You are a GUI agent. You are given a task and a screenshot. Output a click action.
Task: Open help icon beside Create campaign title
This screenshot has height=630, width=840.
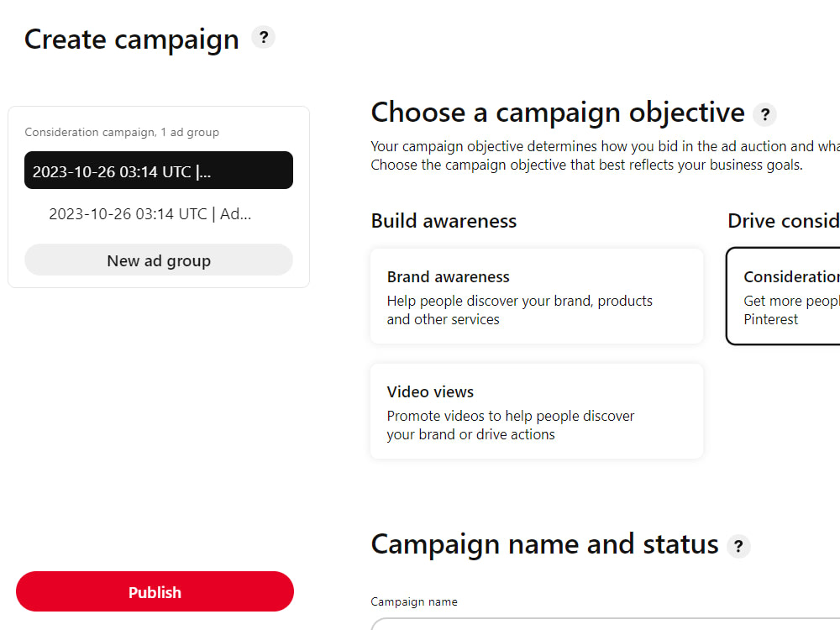coord(264,38)
